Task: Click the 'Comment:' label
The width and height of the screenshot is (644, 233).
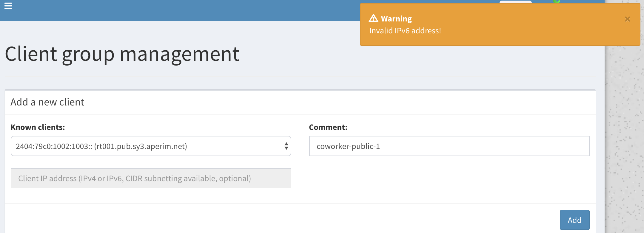Action: (x=328, y=127)
